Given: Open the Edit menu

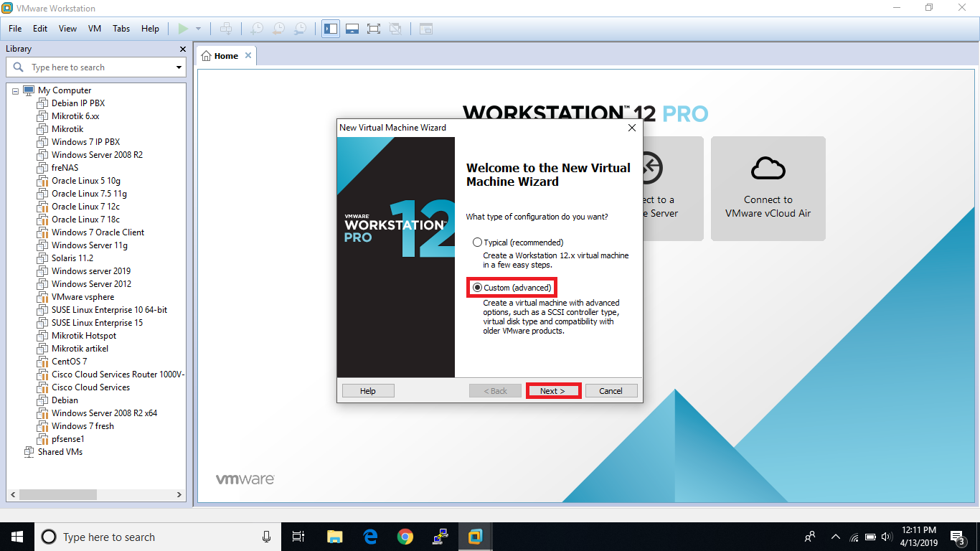Looking at the screenshot, I should tap(40, 29).
